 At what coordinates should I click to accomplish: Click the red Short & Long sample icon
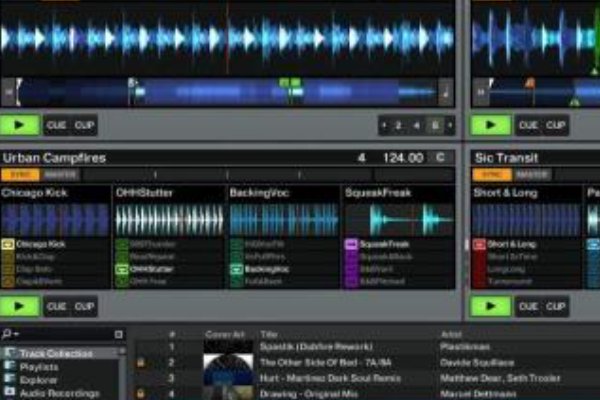[479, 244]
